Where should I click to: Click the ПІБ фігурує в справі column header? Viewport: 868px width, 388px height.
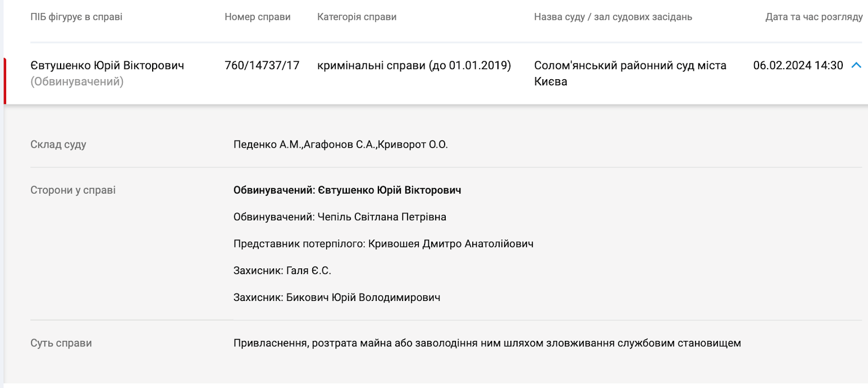tap(76, 17)
